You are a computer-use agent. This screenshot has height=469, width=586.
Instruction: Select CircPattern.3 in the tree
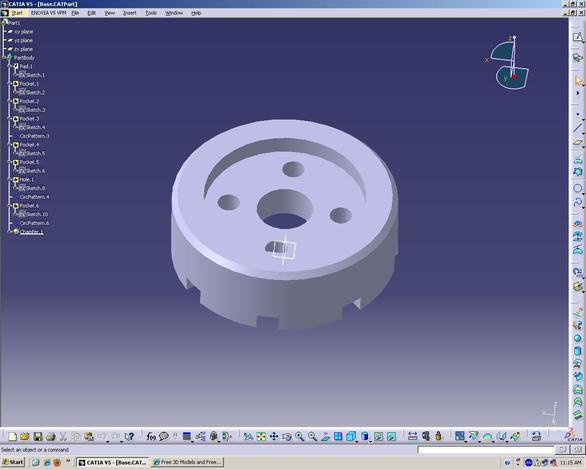34,136
